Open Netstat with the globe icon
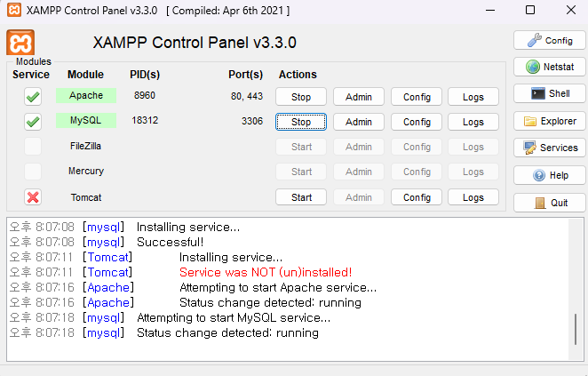The height and width of the screenshot is (376, 588). (550, 67)
